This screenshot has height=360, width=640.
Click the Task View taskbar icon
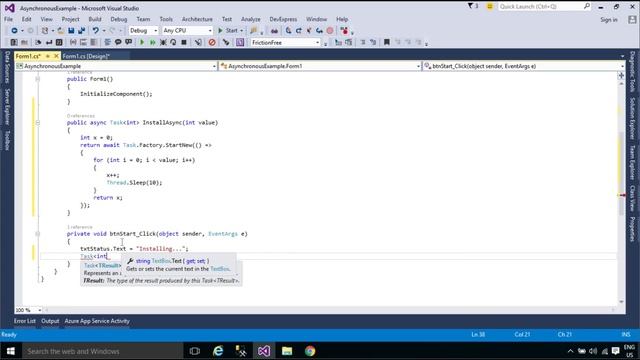(x=195, y=351)
